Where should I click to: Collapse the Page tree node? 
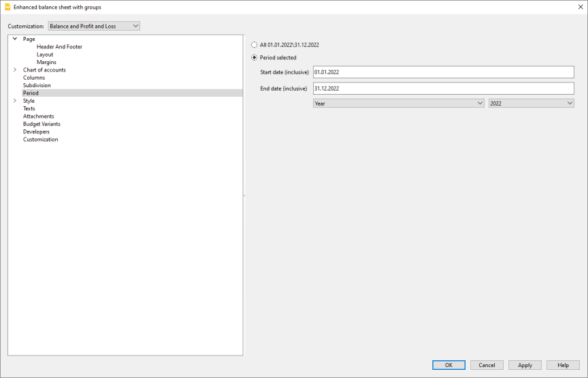coord(15,39)
